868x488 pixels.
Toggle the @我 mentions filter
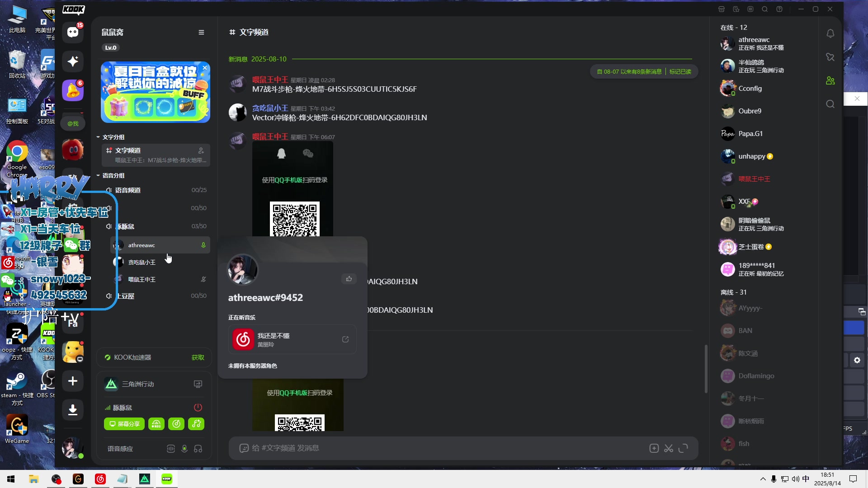73,123
